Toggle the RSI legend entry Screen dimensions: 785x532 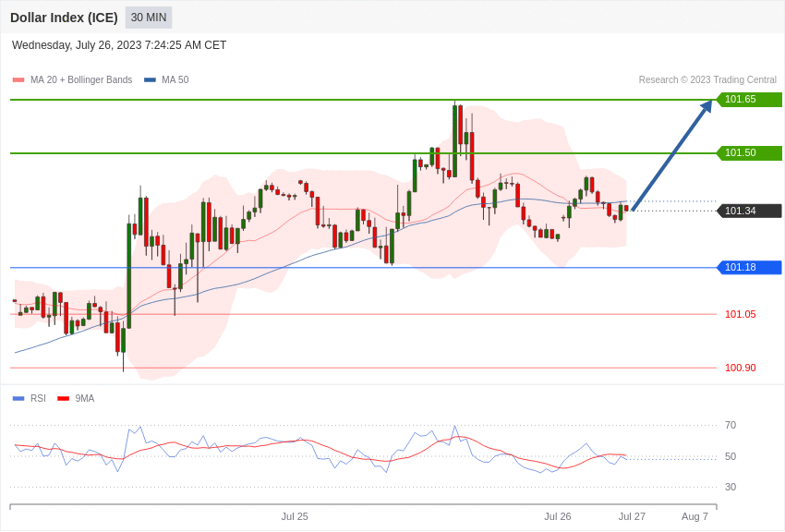29,398
